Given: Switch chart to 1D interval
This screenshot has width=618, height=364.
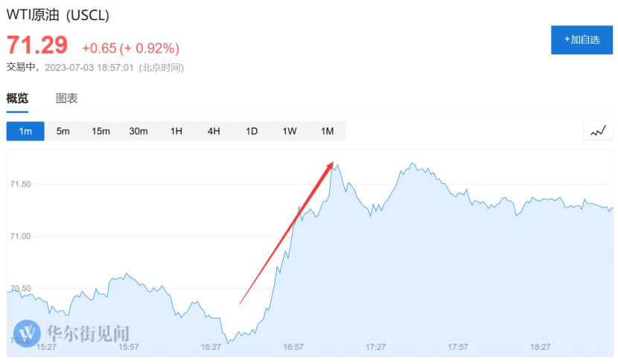Looking at the screenshot, I should (252, 131).
